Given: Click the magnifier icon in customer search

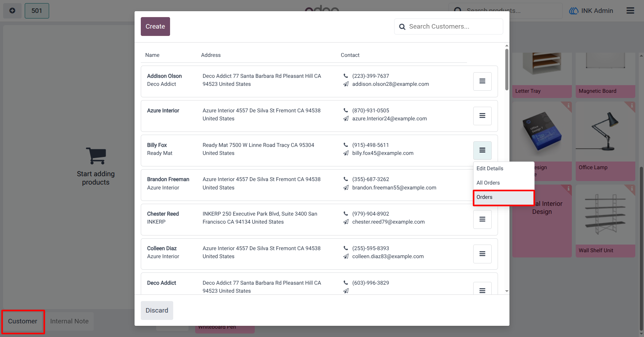Looking at the screenshot, I should pyautogui.click(x=402, y=27).
